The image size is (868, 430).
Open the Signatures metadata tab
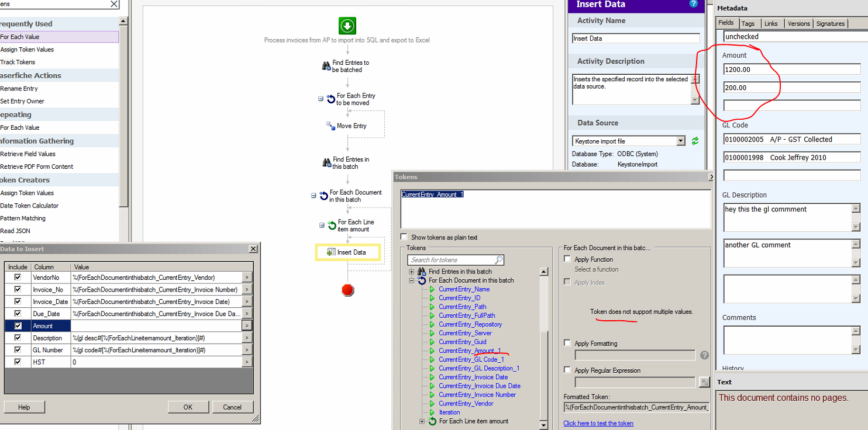click(x=831, y=23)
